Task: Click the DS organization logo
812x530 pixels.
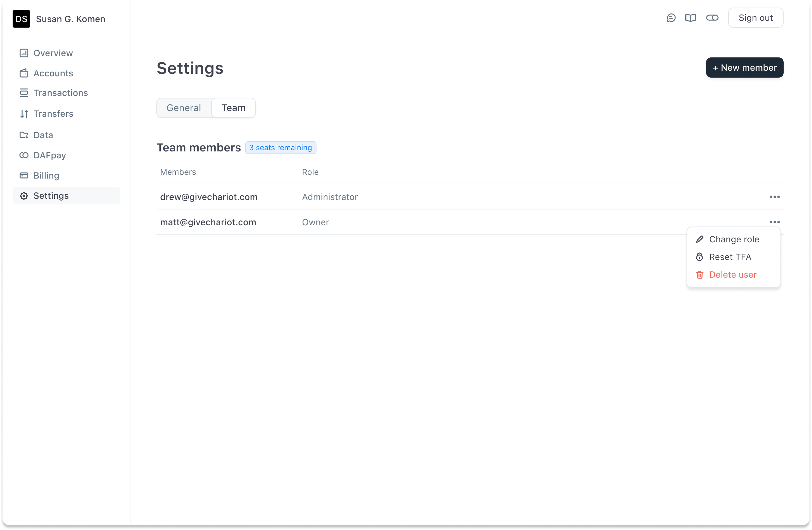Action: tap(21, 19)
